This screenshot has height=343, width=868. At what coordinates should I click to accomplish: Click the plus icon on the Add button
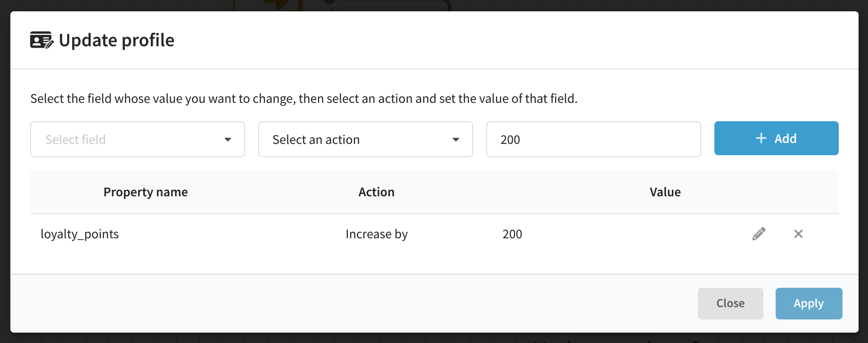[x=761, y=138]
